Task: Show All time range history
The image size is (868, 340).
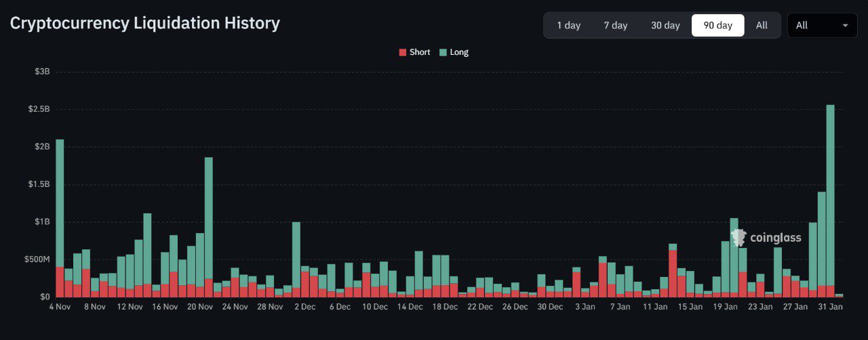Action: pos(762,25)
